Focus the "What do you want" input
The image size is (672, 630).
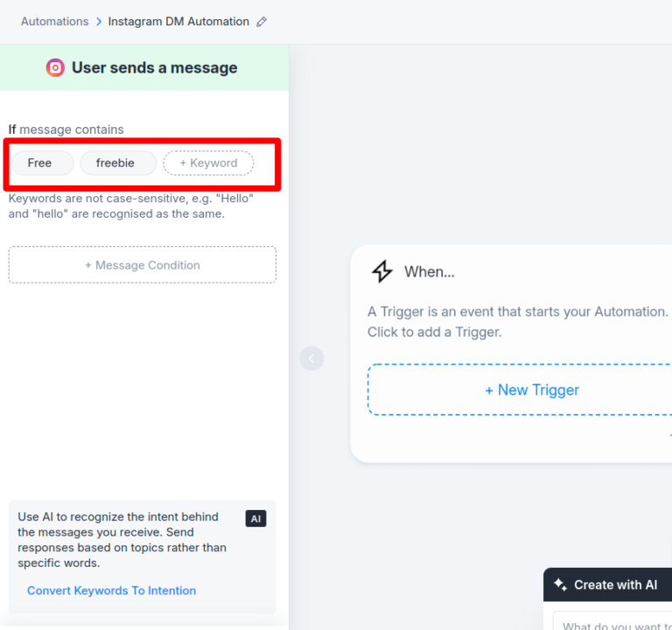pos(612,624)
